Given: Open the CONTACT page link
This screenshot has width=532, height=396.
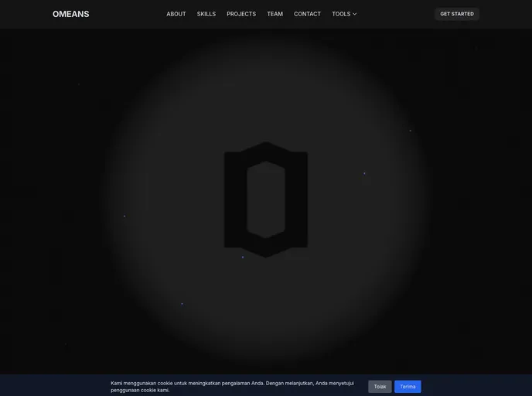Looking at the screenshot, I should (307, 14).
